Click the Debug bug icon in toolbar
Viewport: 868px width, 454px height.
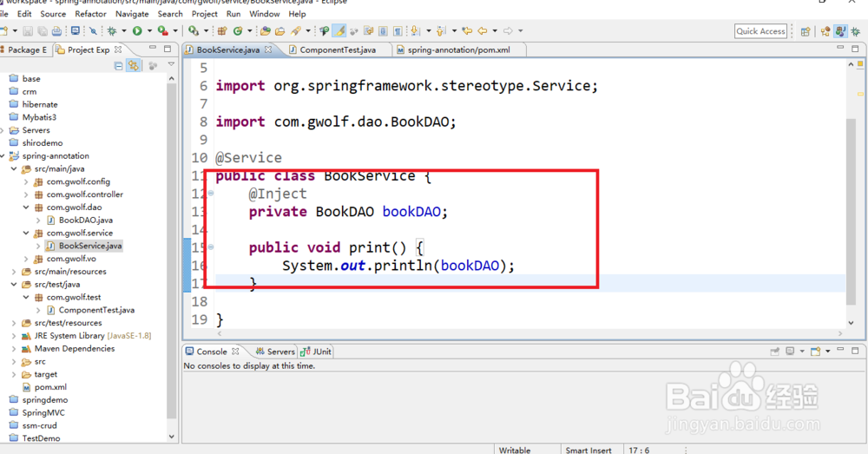(111, 31)
